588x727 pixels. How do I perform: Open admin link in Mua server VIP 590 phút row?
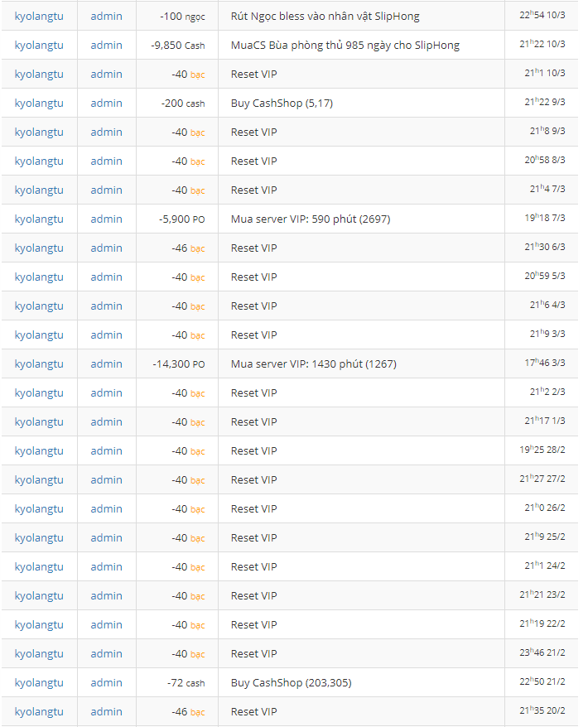tap(106, 219)
